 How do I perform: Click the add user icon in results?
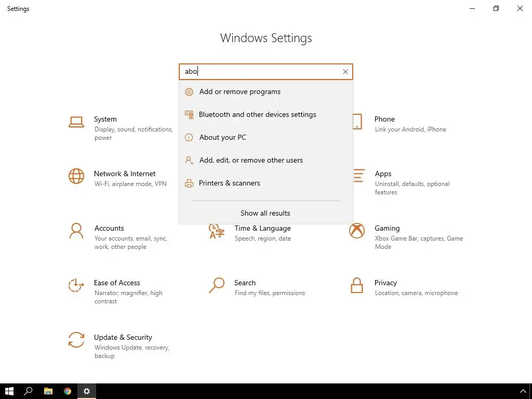(x=189, y=160)
